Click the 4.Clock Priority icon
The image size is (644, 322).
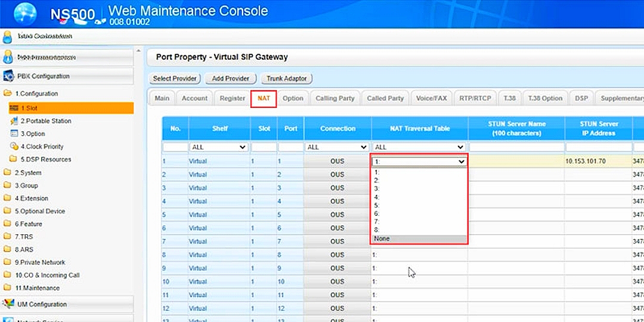pyautogui.click(x=14, y=147)
